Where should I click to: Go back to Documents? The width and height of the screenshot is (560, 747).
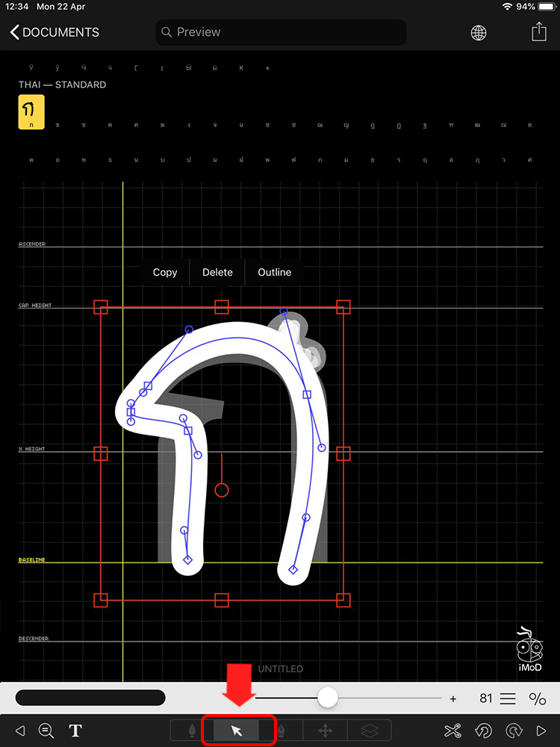pos(55,32)
